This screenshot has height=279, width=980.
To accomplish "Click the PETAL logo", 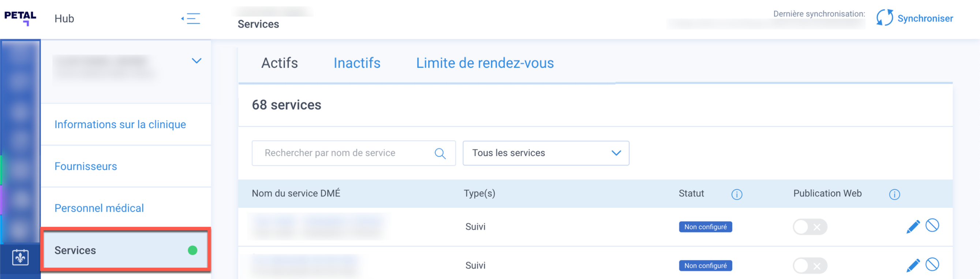I will click(x=20, y=18).
